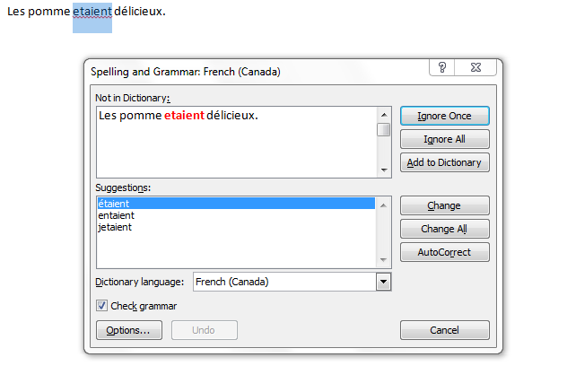Image resolution: width=567 pixels, height=392 pixels.
Task: Click the AutoCorrect button
Action: coord(444,252)
